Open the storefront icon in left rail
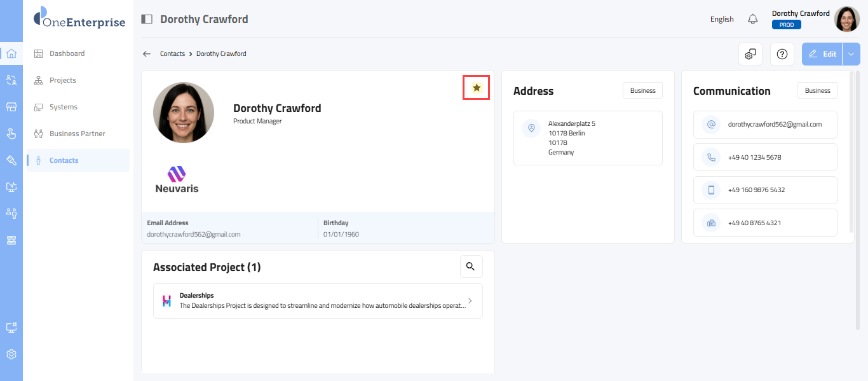868x381 pixels. click(11, 107)
